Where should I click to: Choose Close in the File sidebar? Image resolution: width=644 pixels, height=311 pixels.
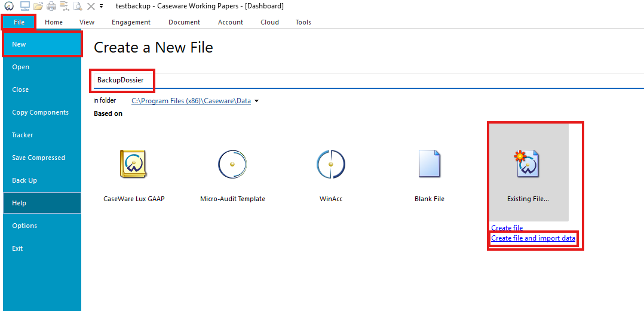42,90
